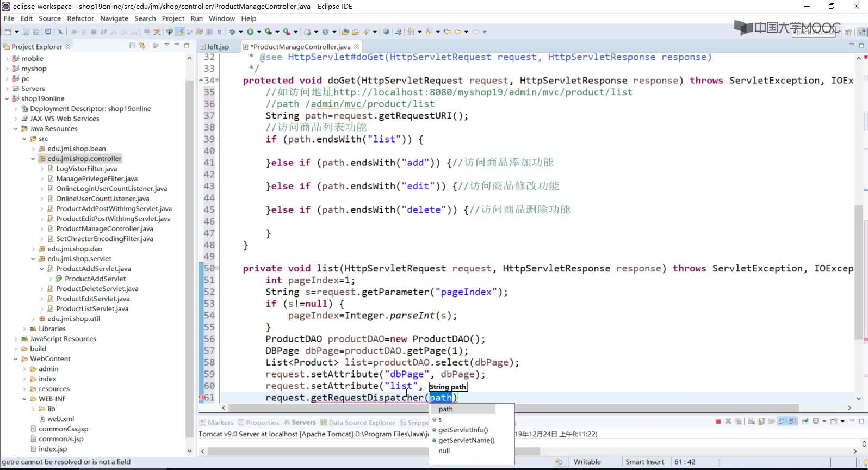Click the Open Perspective icon near Quick Access
868x470 pixels.
pos(848,32)
